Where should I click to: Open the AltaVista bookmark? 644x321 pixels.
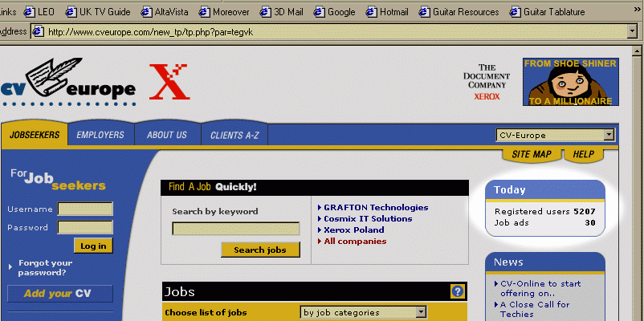165,12
